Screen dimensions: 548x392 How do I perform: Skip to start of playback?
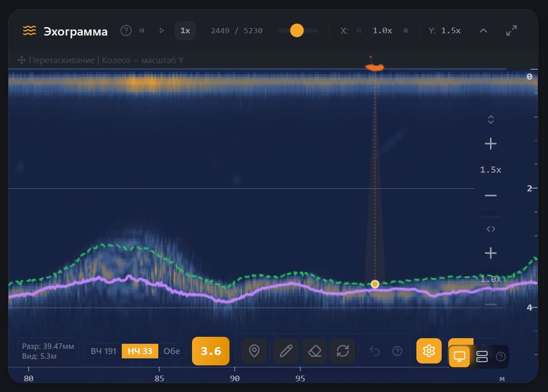(x=141, y=31)
